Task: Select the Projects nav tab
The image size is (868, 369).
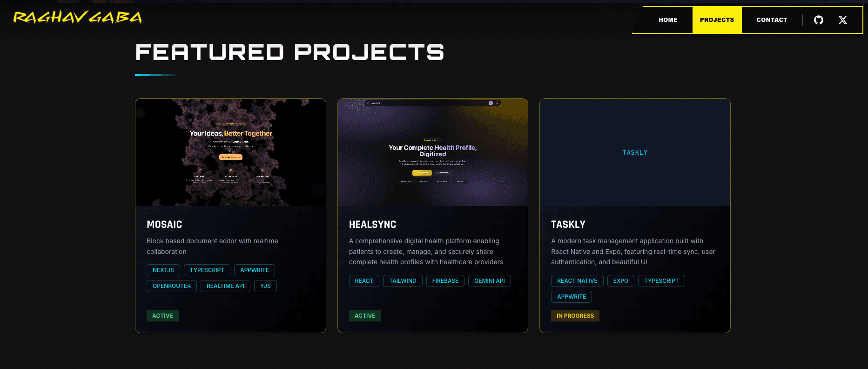Action: 717,20
